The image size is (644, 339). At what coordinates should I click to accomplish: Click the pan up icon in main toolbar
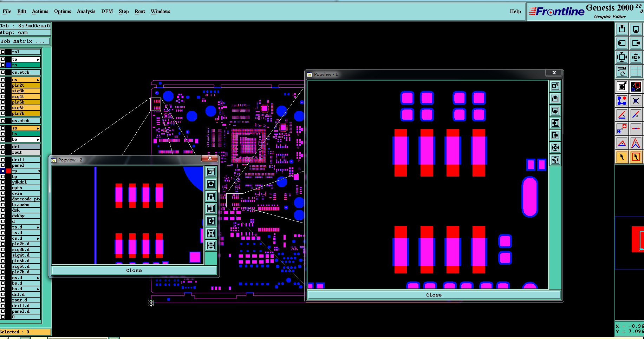(622, 29)
